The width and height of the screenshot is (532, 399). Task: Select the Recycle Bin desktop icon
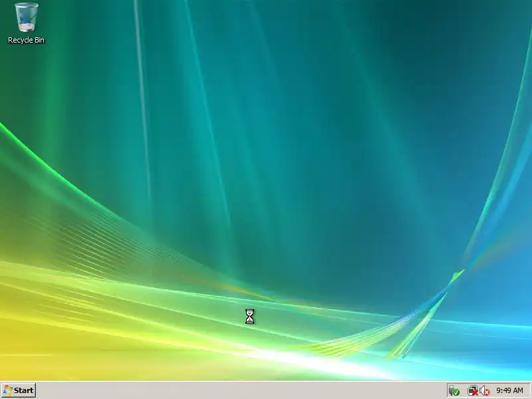coord(27,23)
